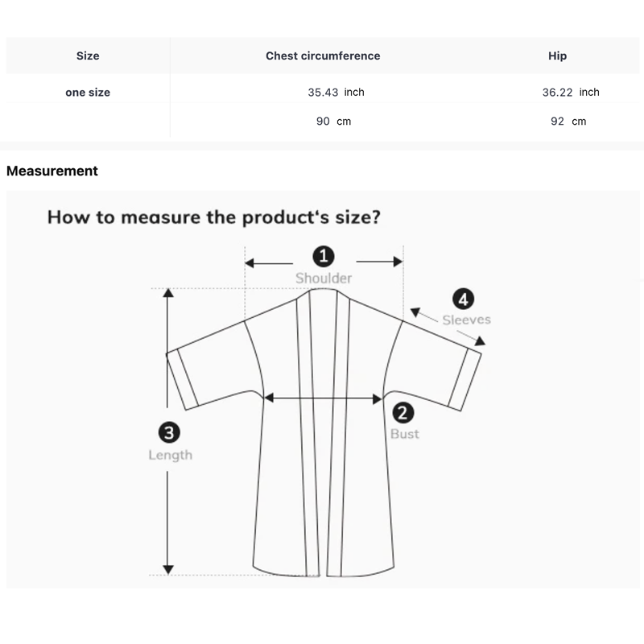The image size is (644, 644).
Task: Click the horizontal bust measurement arrow
Action: [x=324, y=398]
